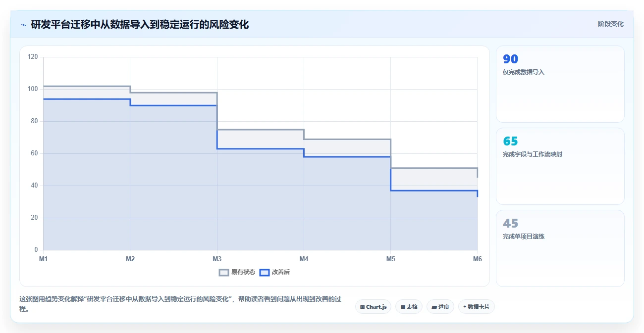Select the 表格 tag chip

[409, 307]
